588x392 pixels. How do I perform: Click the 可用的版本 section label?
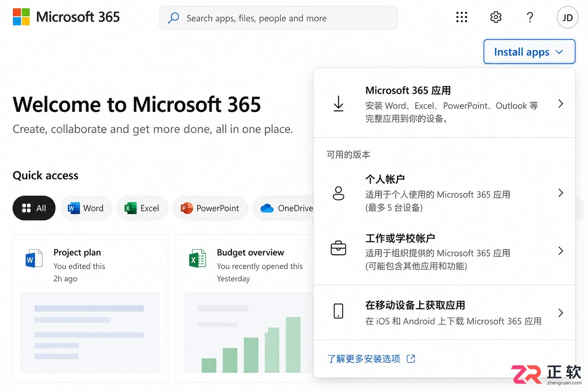[348, 154]
